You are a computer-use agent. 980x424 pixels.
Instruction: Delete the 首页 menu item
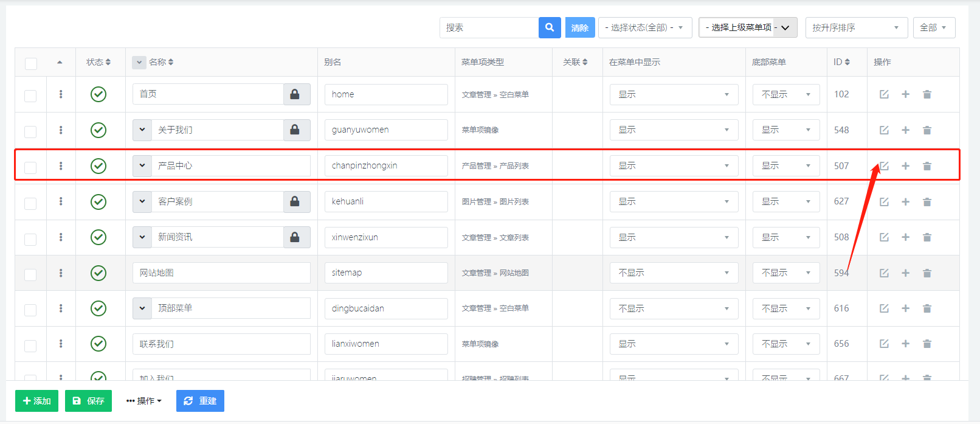coord(927,94)
